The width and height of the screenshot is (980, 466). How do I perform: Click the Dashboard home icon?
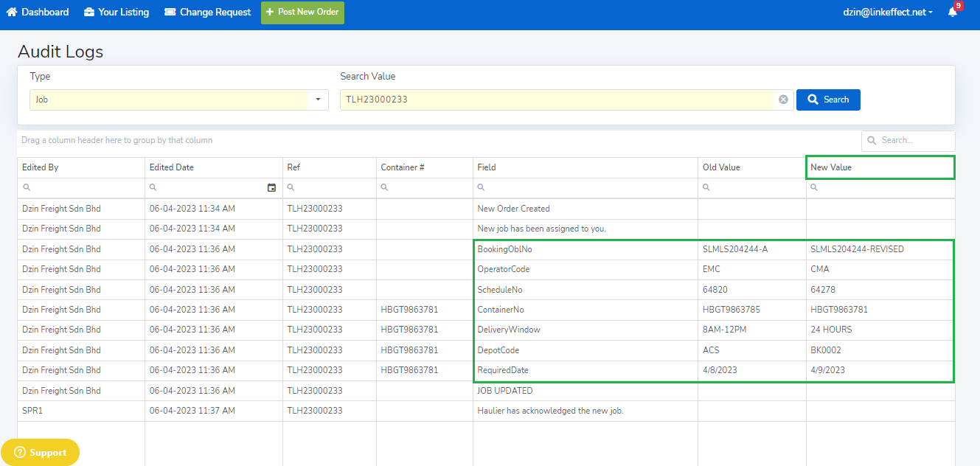click(11, 13)
